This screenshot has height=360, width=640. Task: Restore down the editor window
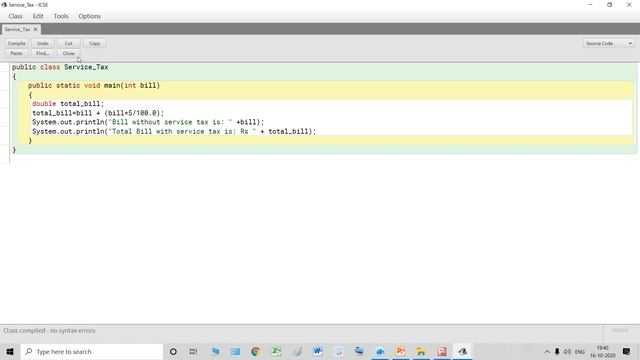pos(609,5)
